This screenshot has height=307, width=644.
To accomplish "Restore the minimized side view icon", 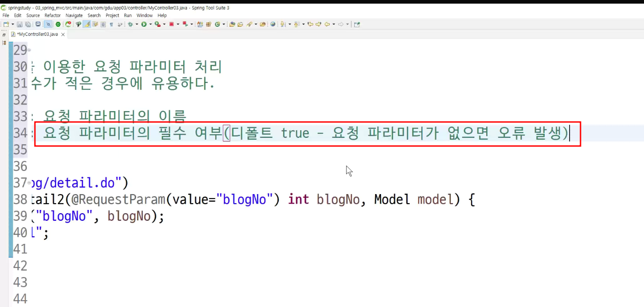I will tap(4, 34).
